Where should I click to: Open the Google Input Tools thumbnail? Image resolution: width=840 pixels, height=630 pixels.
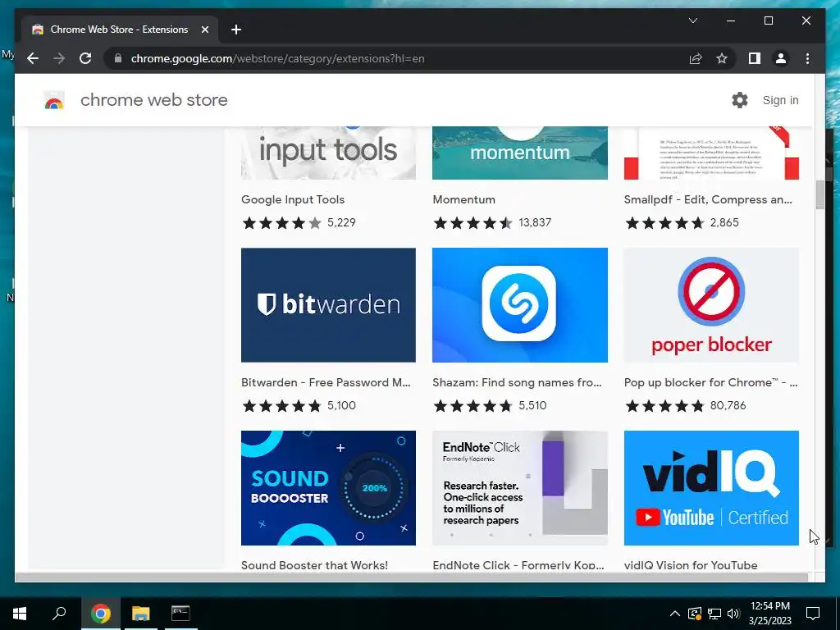coord(328,153)
